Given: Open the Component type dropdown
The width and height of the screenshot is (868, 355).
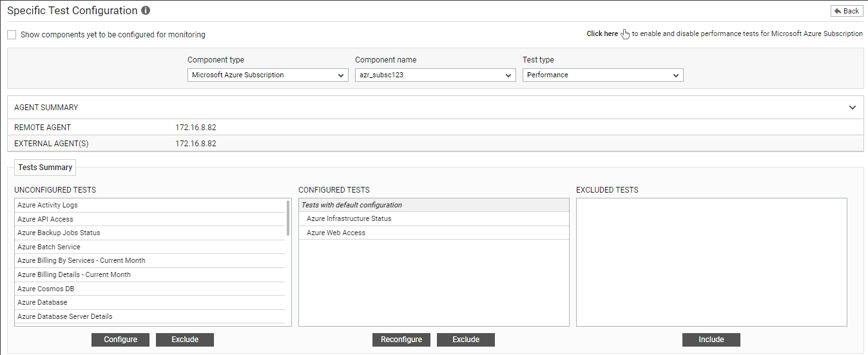Looking at the screenshot, I should [x=268, y=75].
